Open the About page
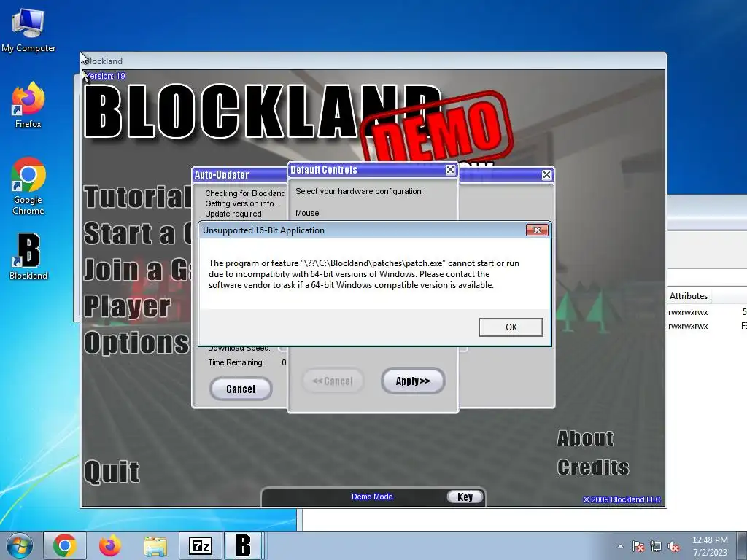 click(586, 438)
